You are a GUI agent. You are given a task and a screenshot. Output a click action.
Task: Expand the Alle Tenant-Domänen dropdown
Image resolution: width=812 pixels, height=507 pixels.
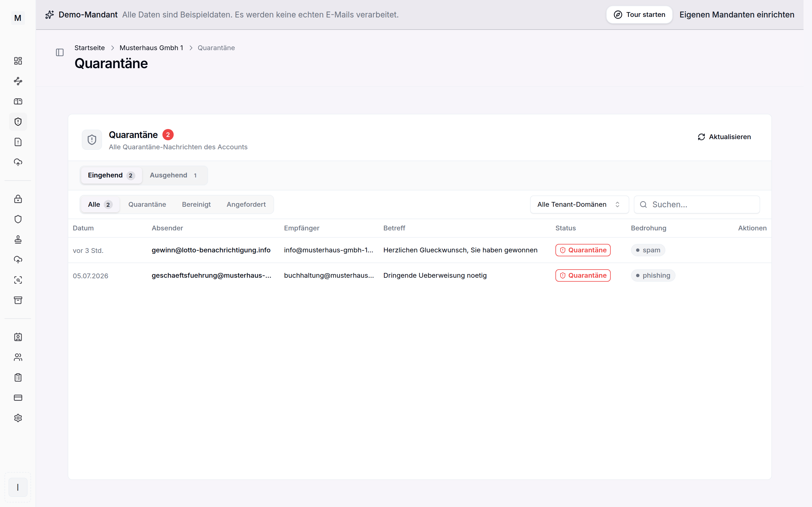tap(579, 204)
